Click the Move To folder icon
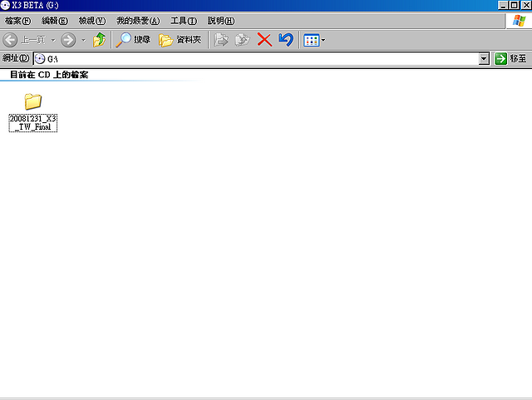Screen dimensions: 532x400 click(221, 40)
